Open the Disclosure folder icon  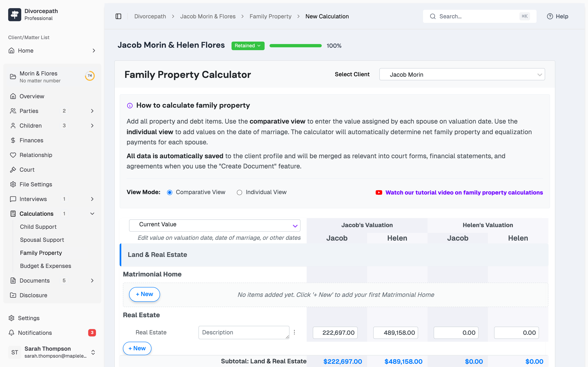coord(13,295)
